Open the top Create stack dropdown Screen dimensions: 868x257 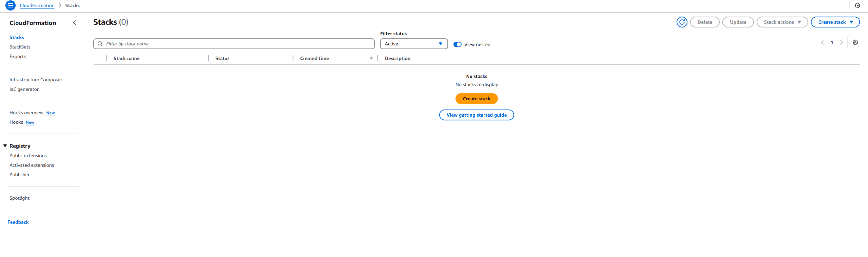(x=835, y=22)
